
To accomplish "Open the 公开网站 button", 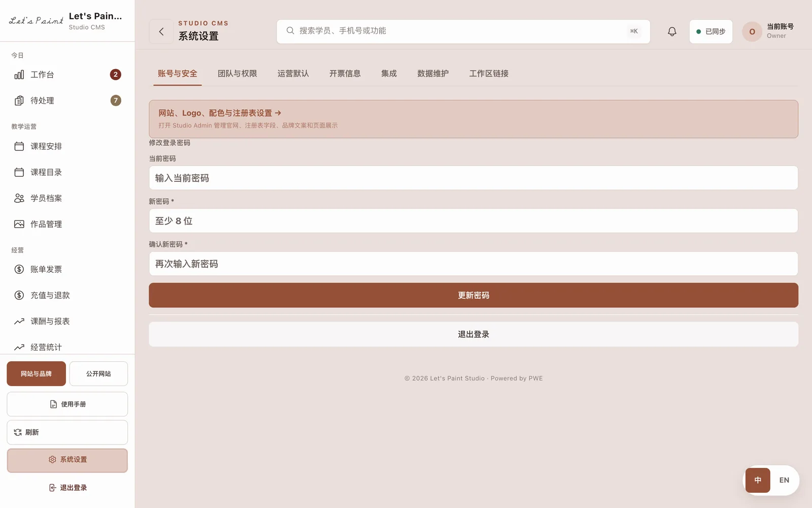I will [x=98, y=374].
